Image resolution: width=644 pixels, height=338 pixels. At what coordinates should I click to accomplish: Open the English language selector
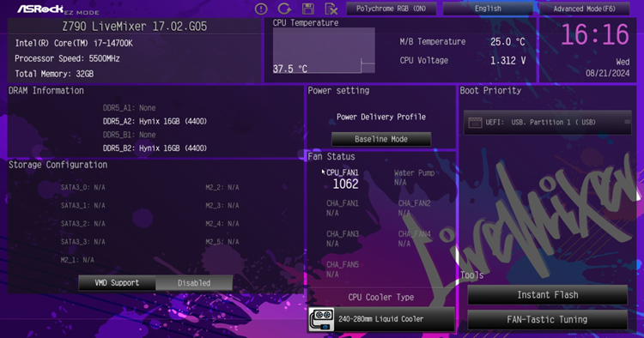(488, 9)
